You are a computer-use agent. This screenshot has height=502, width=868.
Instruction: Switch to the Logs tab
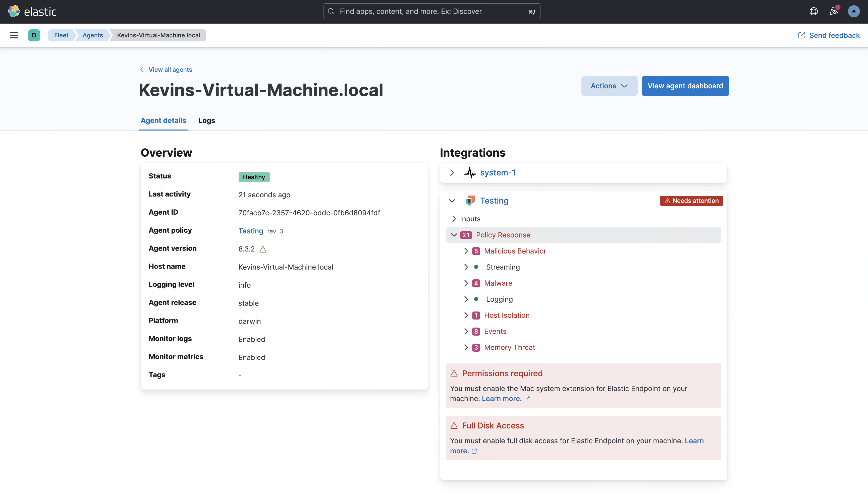click(x=206, y=120)
